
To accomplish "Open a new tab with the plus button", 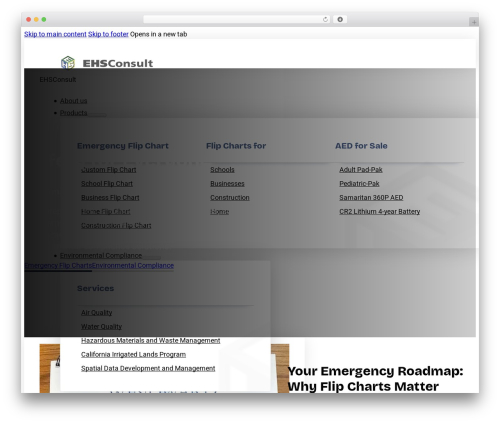I will tap(474, 22).
